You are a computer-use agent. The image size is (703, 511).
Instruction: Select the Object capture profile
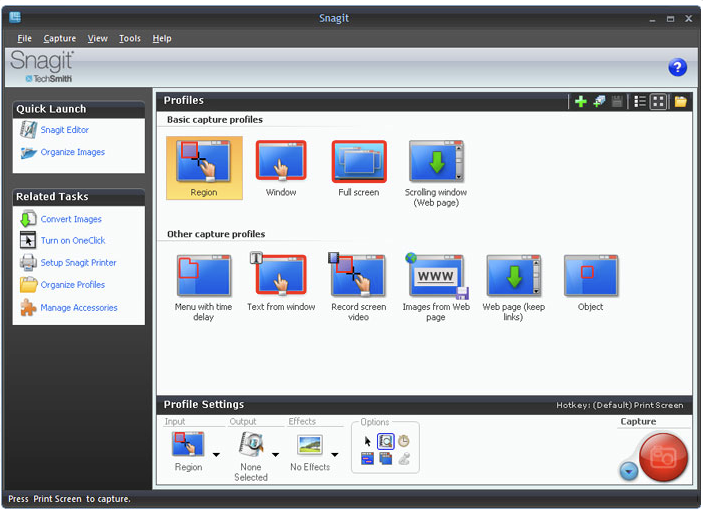[590, 282]
